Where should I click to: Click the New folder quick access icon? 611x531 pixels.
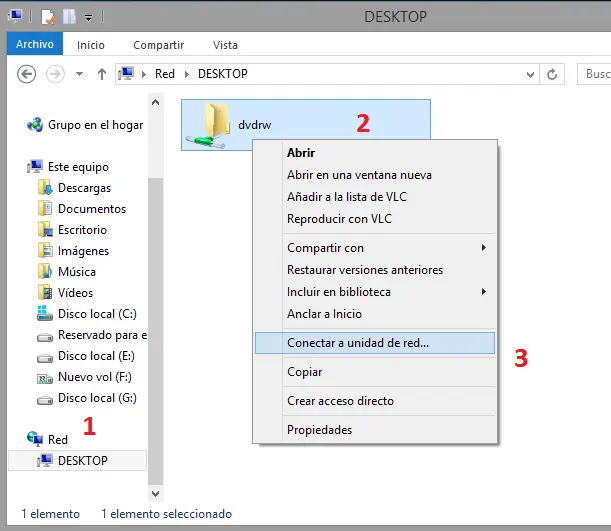69,17
